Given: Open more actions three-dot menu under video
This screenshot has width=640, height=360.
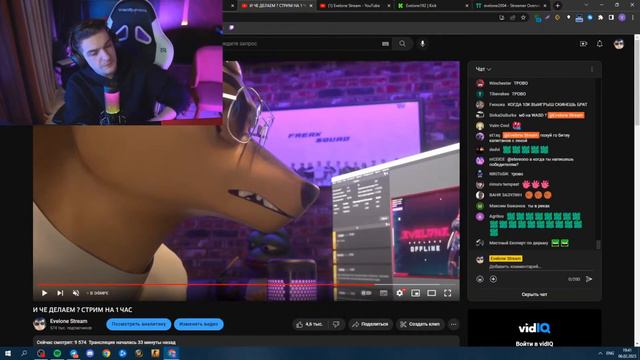Looking at the screenshot, I should [453, 324].
